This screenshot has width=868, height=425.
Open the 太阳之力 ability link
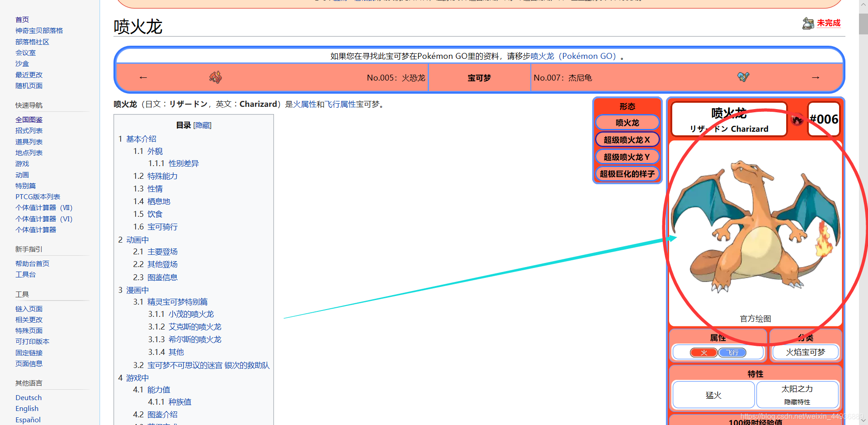tap(797, 389)
